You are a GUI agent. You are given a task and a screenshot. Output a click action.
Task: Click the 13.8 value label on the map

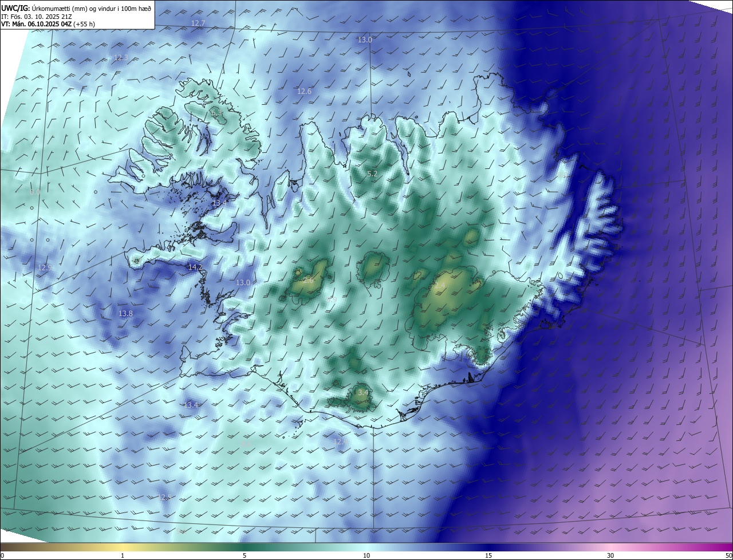click(x=125, y=314)
